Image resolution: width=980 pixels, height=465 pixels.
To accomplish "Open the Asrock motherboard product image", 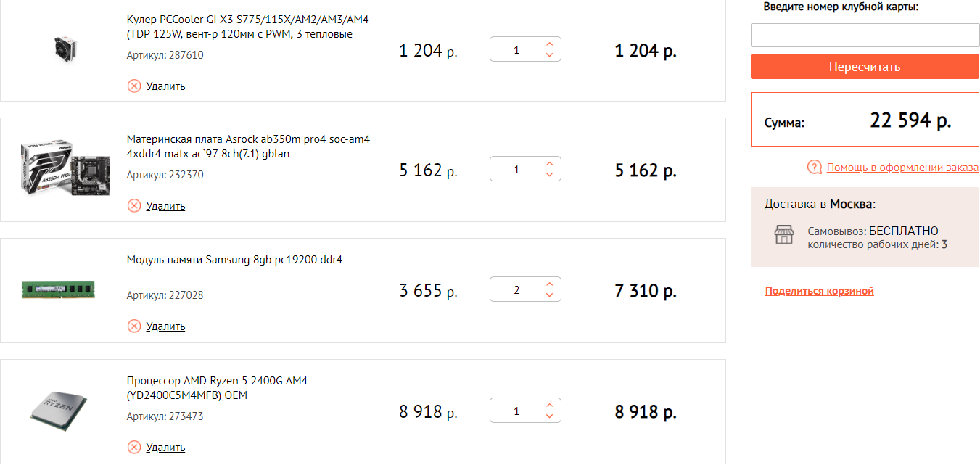I will [59, 170].
